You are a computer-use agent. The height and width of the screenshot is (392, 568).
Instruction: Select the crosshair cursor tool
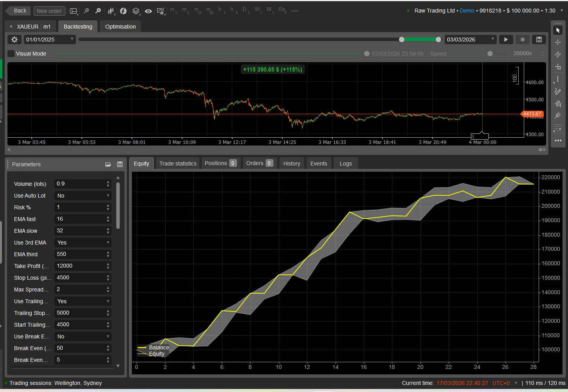click(x=558, y=42)
